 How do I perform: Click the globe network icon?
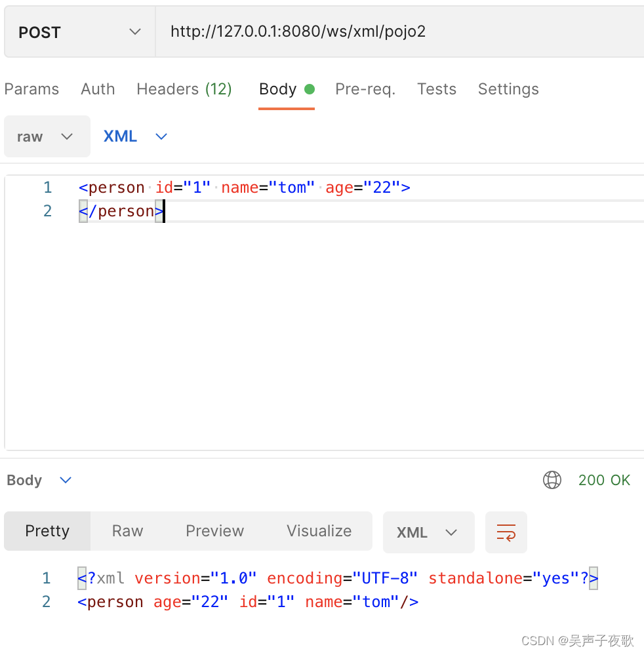[x=552, y=480]
